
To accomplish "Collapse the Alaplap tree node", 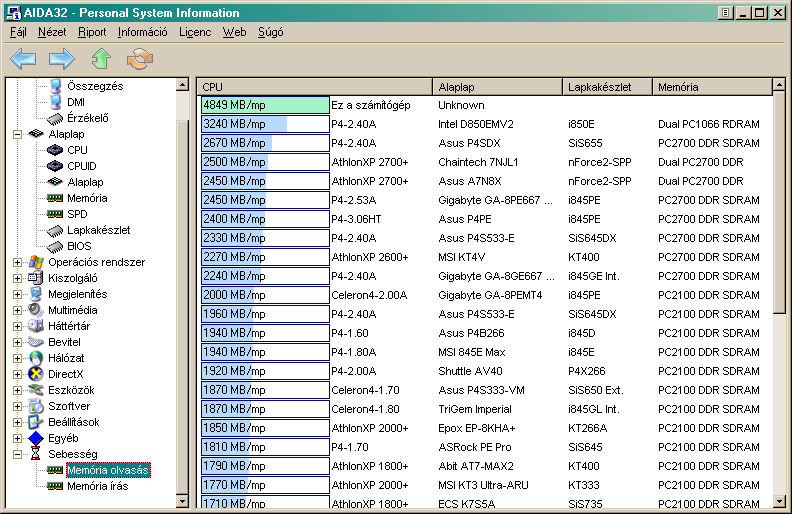I will pyautogui.click(x=18, y=134).
